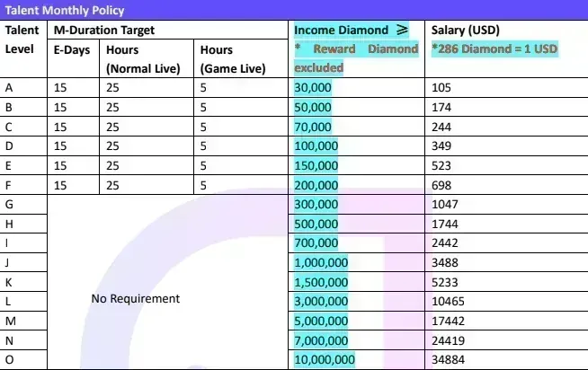Viewport: 588px width, 370px height.
Task: Click the "No Requirement" merged cell
Action: (x=136, y=298)
